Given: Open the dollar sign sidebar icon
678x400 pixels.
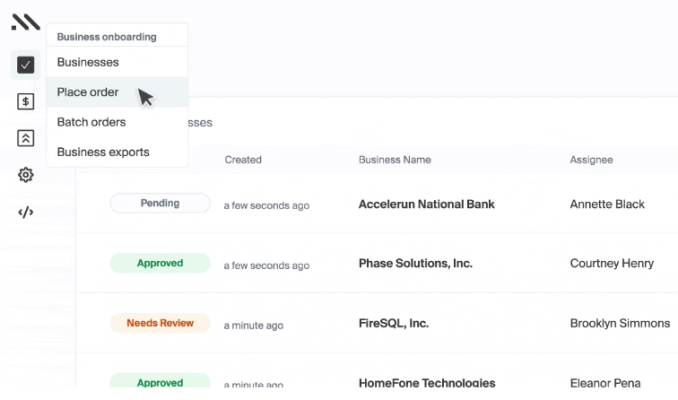Looking at the screenshot, I should tap(26, 102).
